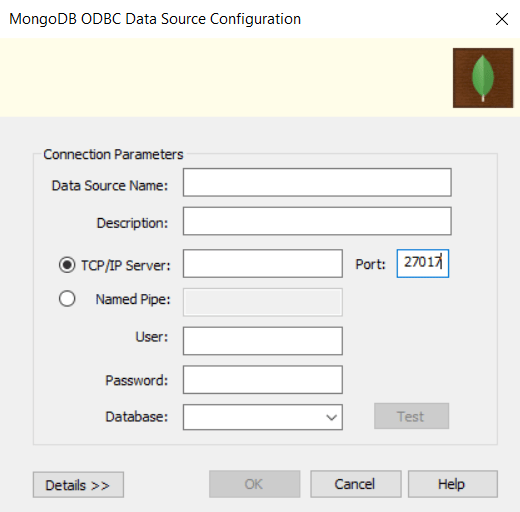The width and height of the screenshot is (520, 512).
Task: Expand the Details >> section
Action: click(x=78, y=485)
